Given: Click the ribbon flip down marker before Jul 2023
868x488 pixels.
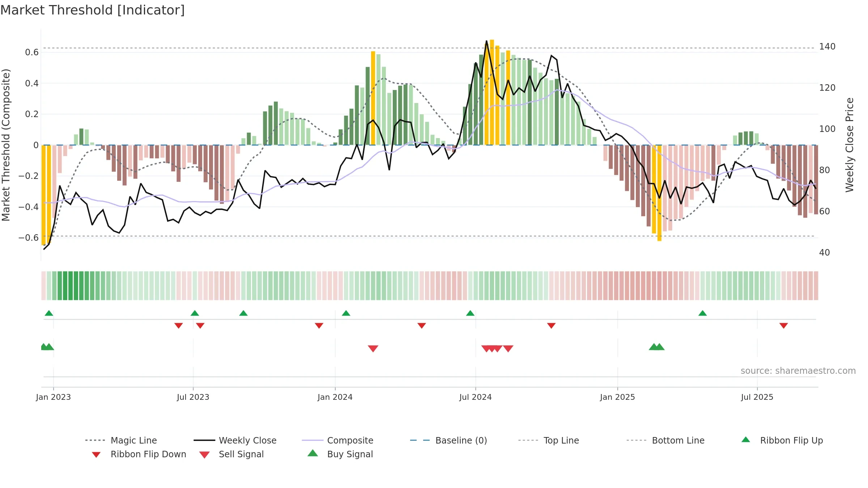Looking at the screenshot, I should 179,326.
